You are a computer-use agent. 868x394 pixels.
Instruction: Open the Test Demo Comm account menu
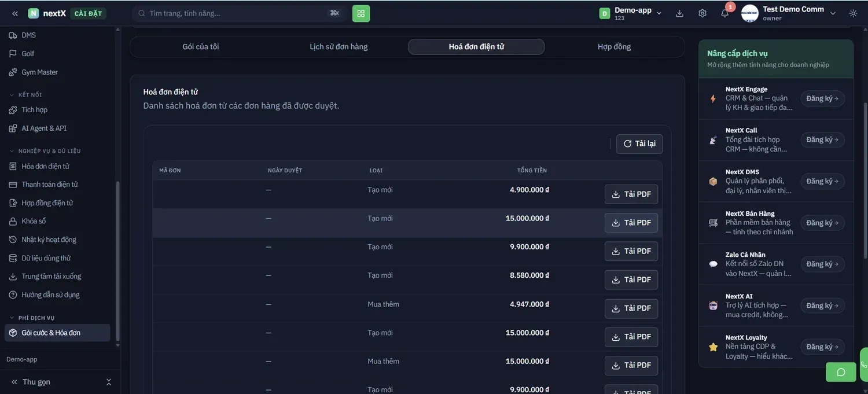click(x=789, y=13)
